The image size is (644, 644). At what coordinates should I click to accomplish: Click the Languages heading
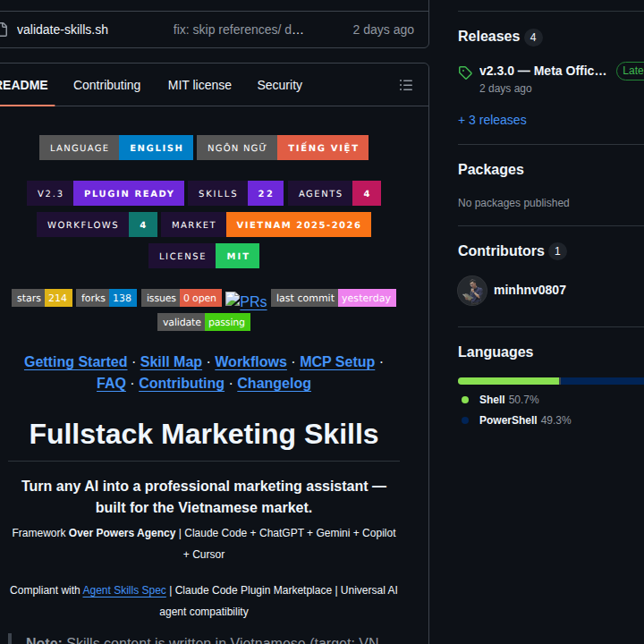point(496,352)
